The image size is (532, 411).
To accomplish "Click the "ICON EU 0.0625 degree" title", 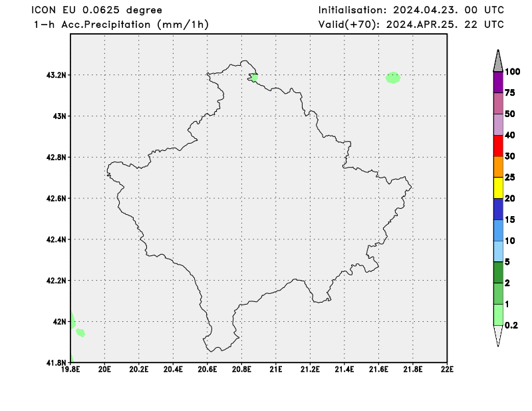I will 96,10.
